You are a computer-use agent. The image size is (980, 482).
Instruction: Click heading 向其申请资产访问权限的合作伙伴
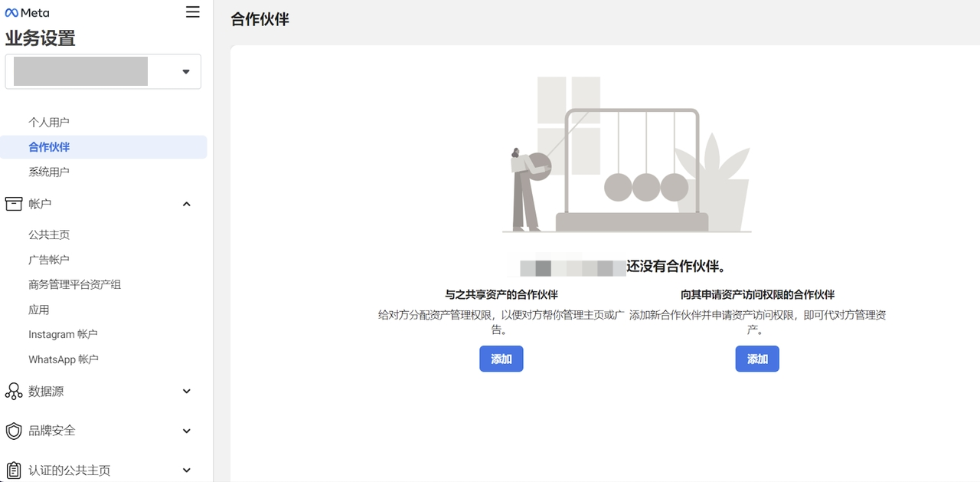pos(757,294)
